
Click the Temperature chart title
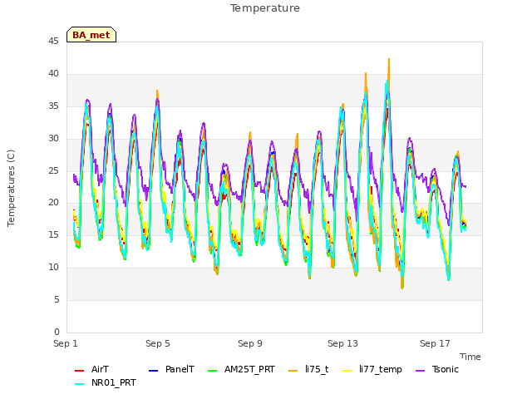(265, 8)
